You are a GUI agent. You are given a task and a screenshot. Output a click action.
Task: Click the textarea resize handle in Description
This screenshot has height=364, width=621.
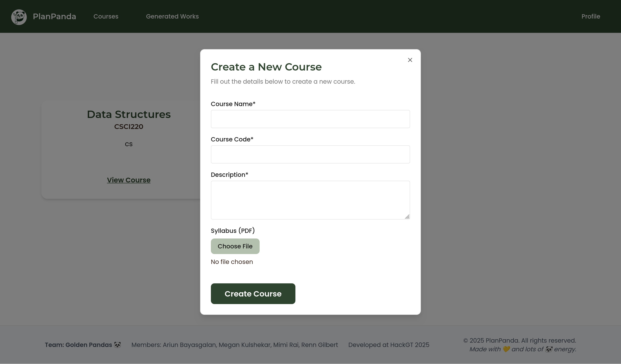click(407, 217)
